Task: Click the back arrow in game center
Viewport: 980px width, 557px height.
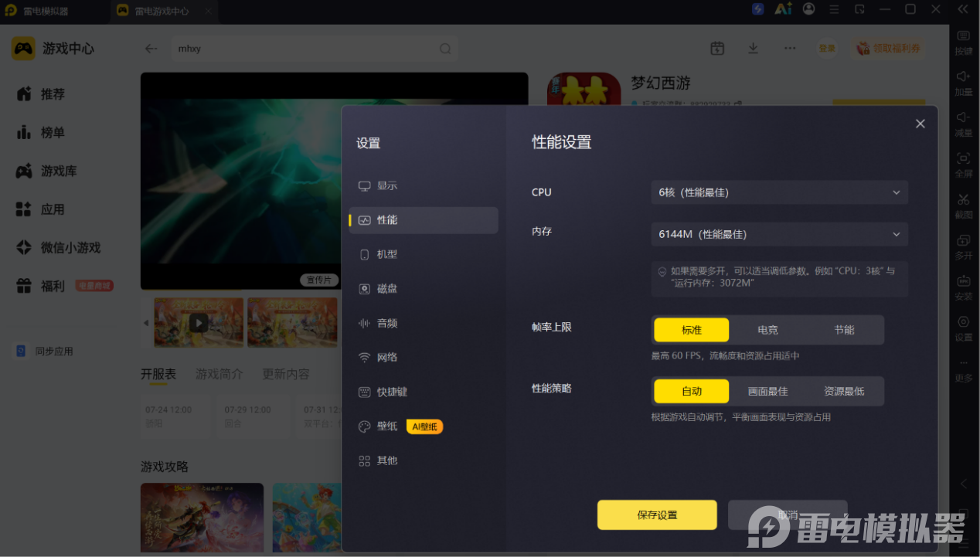Action: (151, 48)
